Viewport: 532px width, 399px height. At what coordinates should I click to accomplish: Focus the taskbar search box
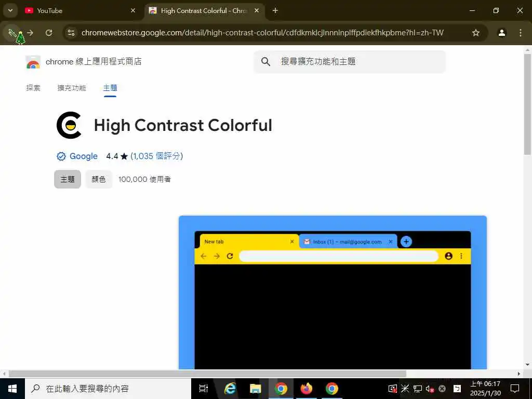108,389
